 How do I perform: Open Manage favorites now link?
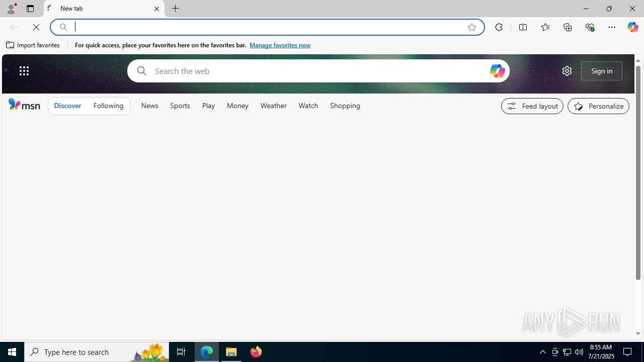pos(280,45)
